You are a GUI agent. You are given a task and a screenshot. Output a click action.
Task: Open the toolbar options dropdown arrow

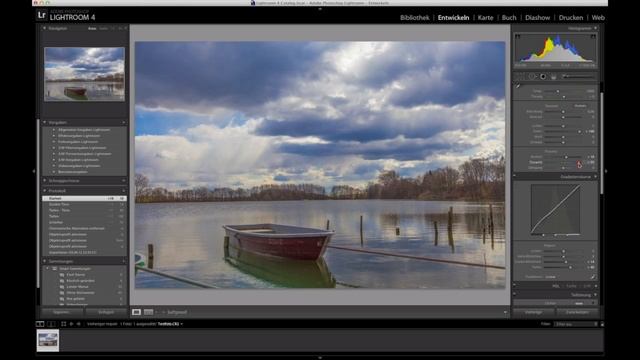click(x=505, y=312)
